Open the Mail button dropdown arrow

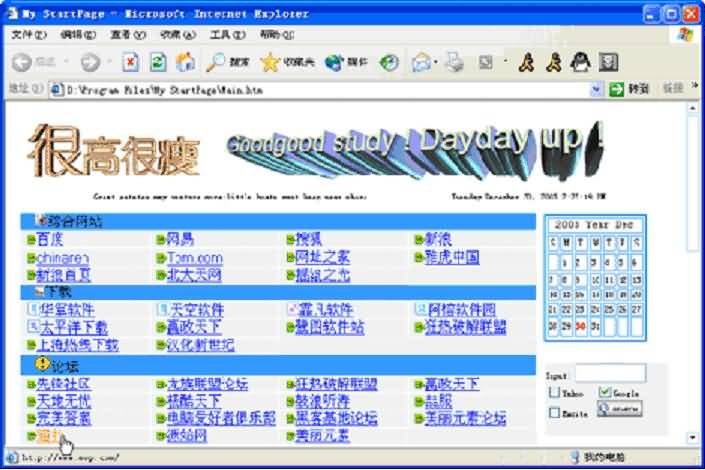tap(436, 62)
